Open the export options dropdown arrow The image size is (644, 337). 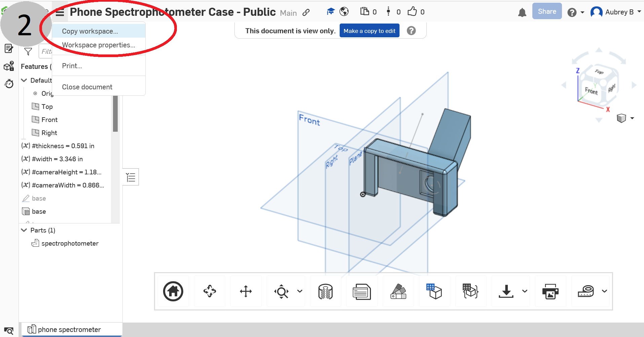[x=525, y=291]
